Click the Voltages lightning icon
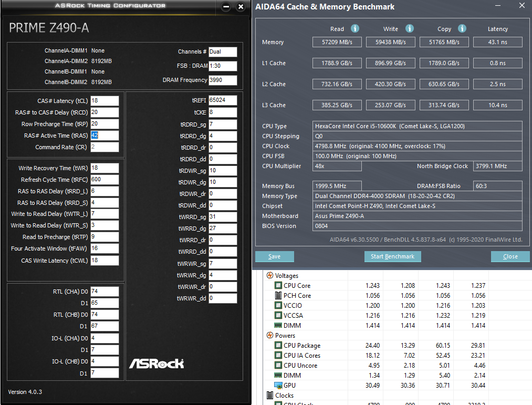Screen dimensions: 532x405 tap(270, 275)
